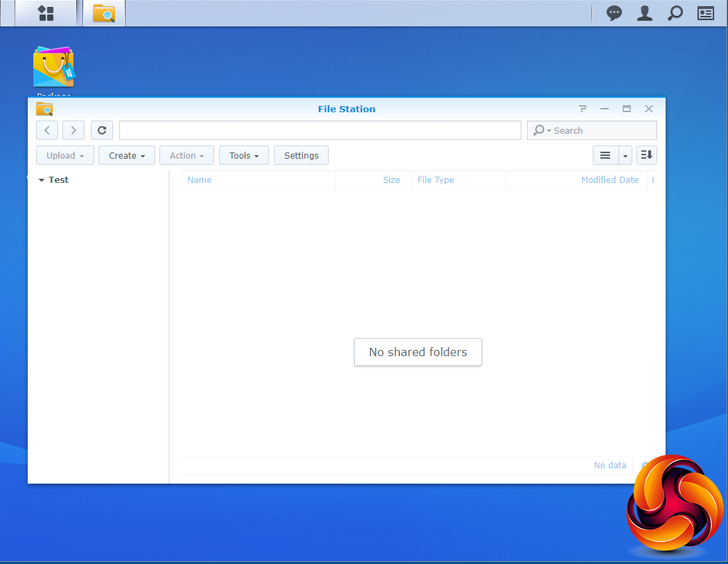728x564 pixels.
Task: Click the No shared folders message
Action: [x=418, y=352]
